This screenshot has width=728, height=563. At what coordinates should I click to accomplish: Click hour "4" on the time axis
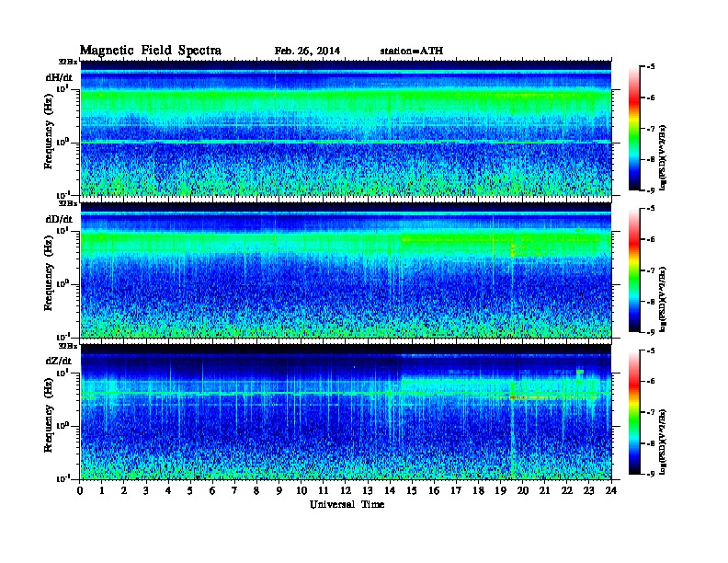tap(168, 490)
